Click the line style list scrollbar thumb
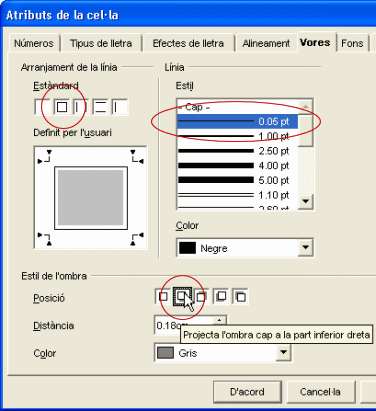376x411 pixels. (305, 130)
